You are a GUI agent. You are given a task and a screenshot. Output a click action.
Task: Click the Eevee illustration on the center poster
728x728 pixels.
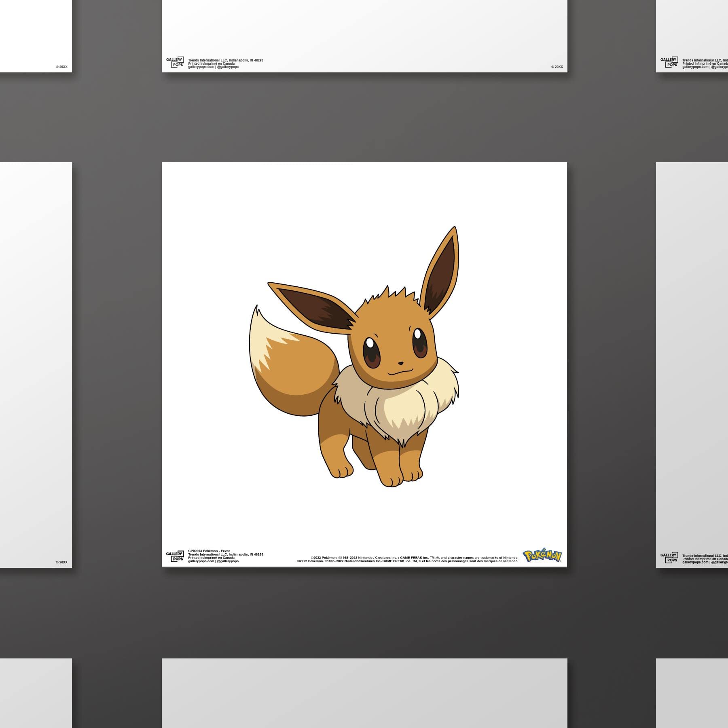coord(354,357)
